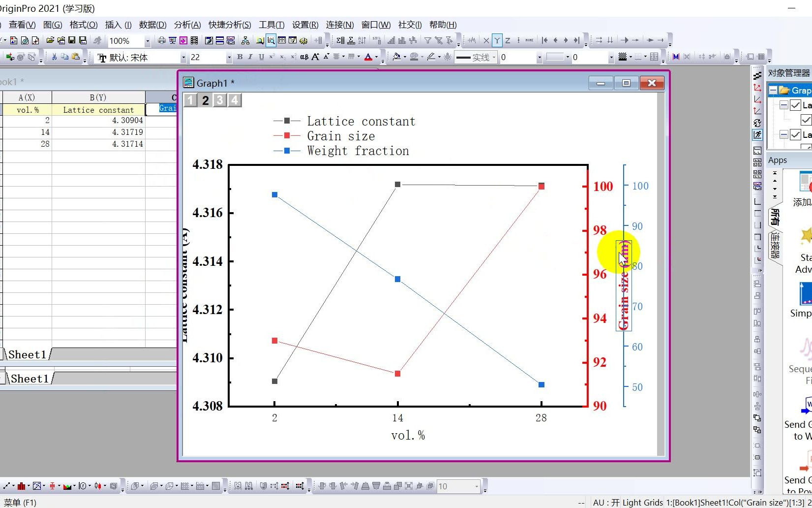Screen dimensions: 812x508
Task: Click the Open folder icon
Action: 50,40
